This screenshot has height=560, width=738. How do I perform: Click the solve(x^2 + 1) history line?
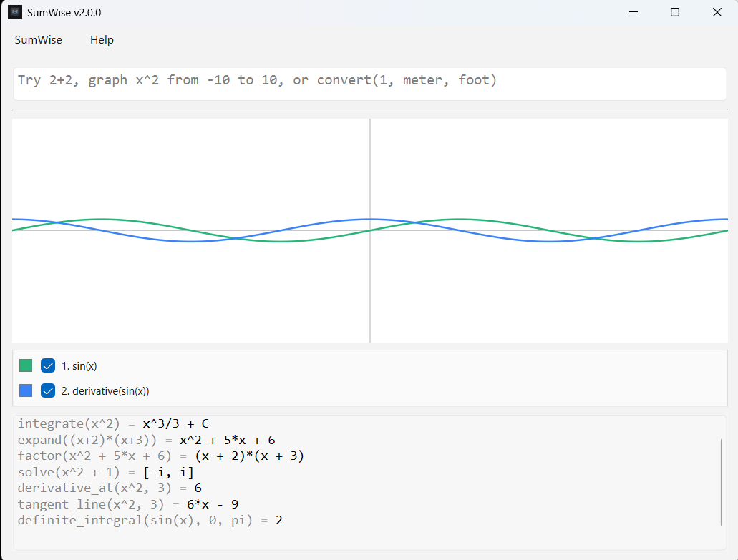(105, 472)
